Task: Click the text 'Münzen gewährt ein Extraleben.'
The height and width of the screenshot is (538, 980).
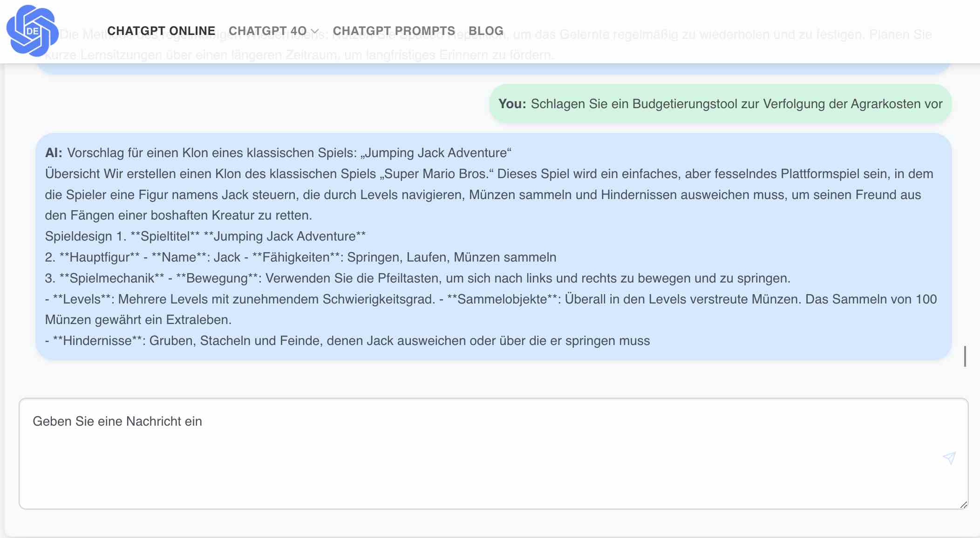Action: click(138, 320)
